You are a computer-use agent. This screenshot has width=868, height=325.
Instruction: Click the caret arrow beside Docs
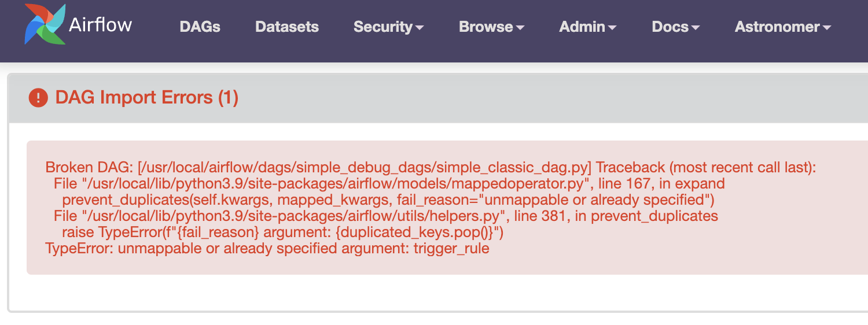coord(696,28)
